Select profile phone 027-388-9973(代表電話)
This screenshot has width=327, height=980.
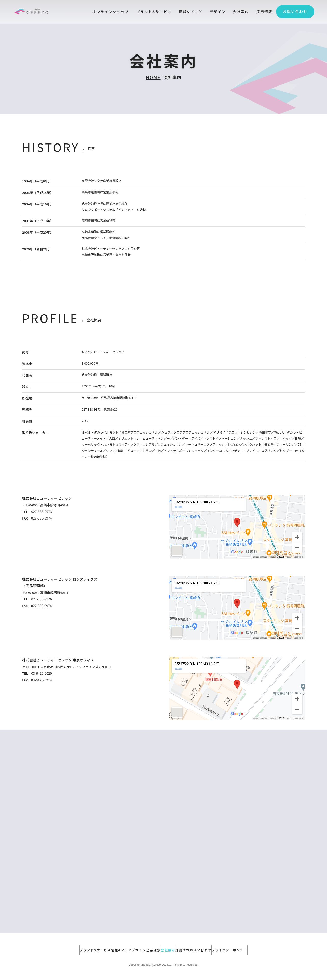[x=100, y=409]
